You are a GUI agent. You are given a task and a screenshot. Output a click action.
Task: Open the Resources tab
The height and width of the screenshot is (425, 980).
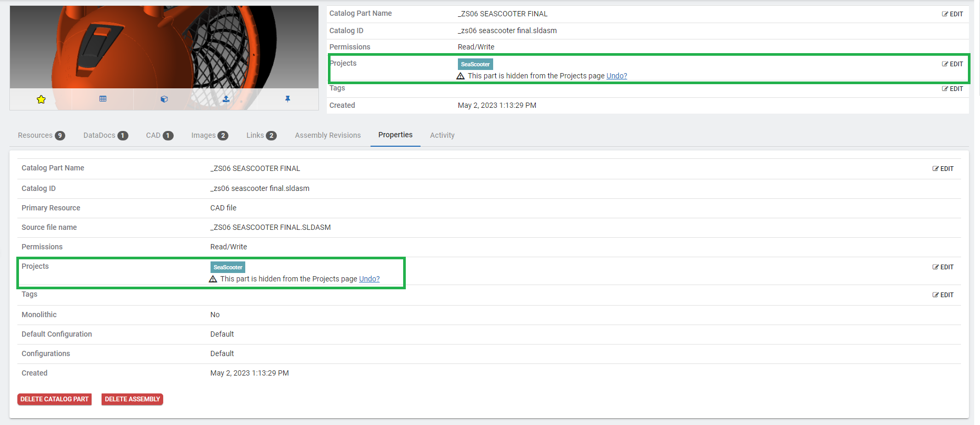(x=41, y=136)
